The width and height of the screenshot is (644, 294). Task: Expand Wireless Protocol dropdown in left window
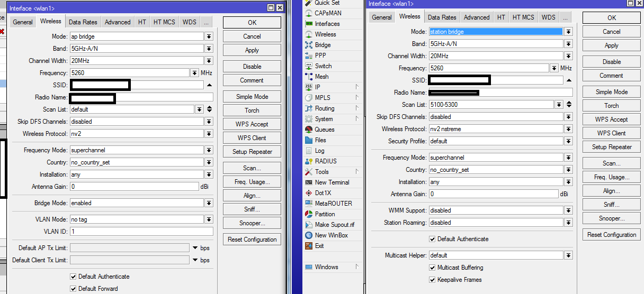209,134
